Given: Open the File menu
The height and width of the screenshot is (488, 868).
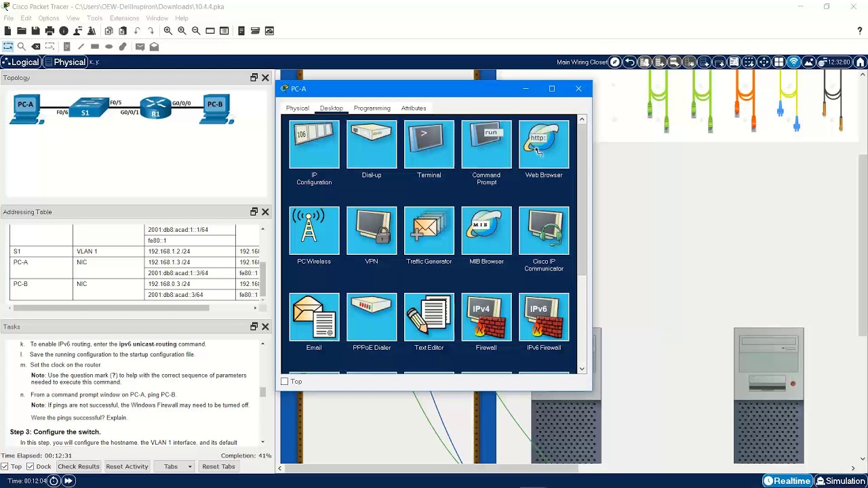Looking at the screenshot, I should tap(8, 18).
